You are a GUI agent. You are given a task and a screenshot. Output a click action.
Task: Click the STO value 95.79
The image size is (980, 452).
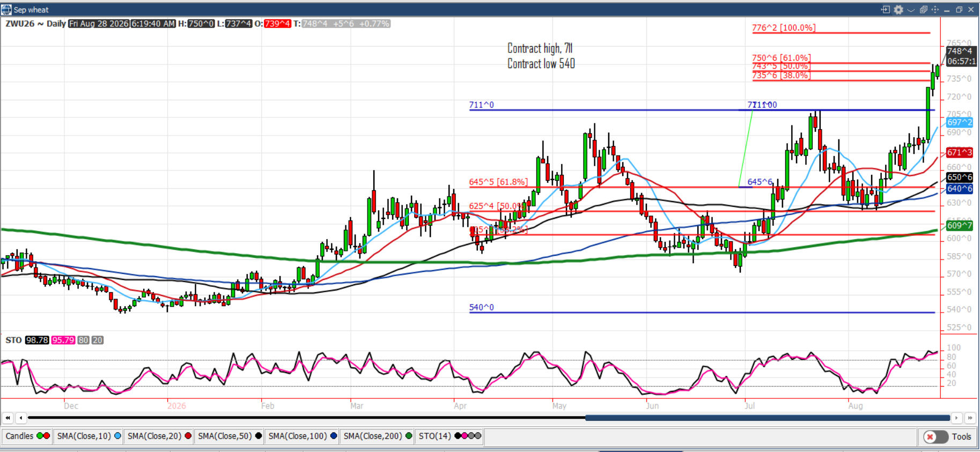(x=63, y=340)
